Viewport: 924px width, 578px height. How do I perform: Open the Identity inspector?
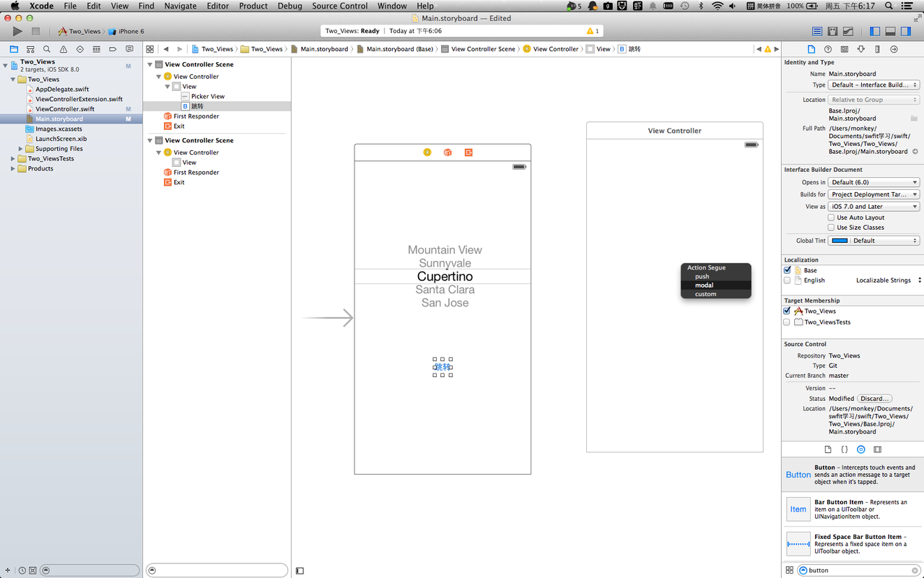coord(845,49)
